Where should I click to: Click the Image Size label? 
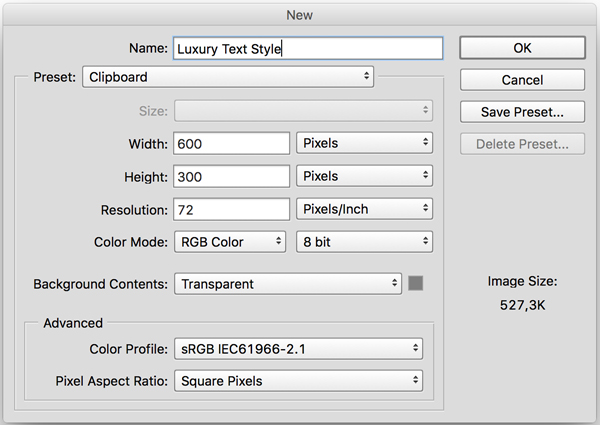[522, 282]
